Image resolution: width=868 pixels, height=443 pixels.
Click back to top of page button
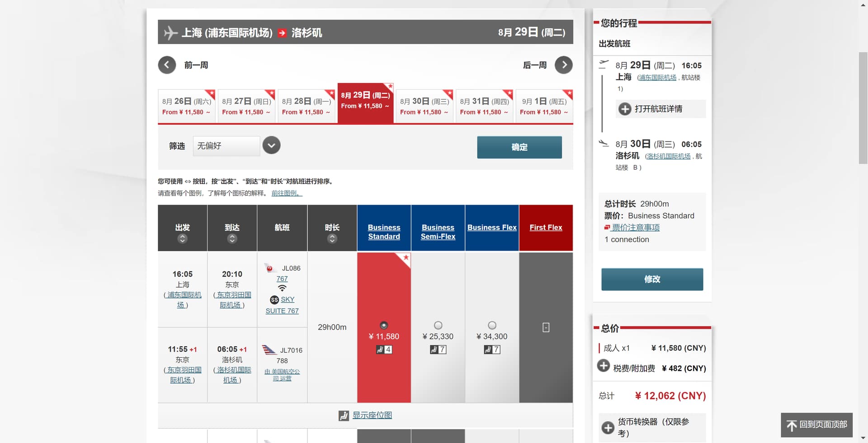coord(816,425)
